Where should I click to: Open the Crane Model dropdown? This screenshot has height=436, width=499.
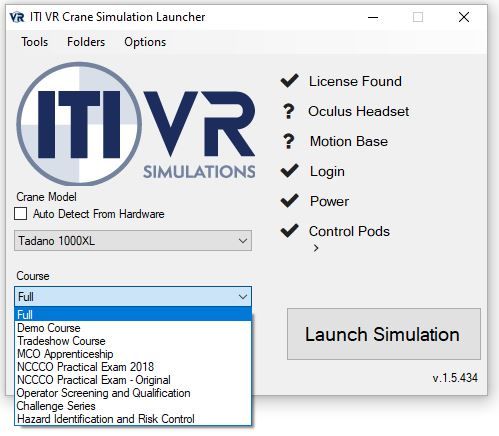click(133, 240)
